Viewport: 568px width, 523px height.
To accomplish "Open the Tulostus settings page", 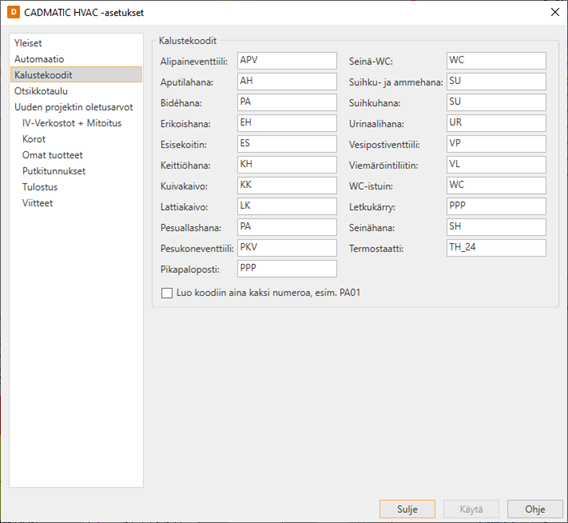I will tap(76, 187).
